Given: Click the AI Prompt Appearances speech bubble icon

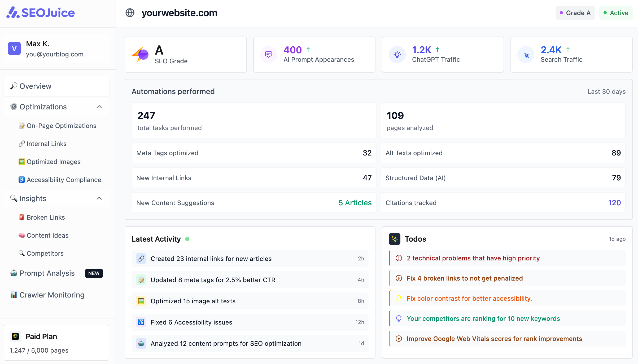Looking at the screenshot, I should [268, 54].
